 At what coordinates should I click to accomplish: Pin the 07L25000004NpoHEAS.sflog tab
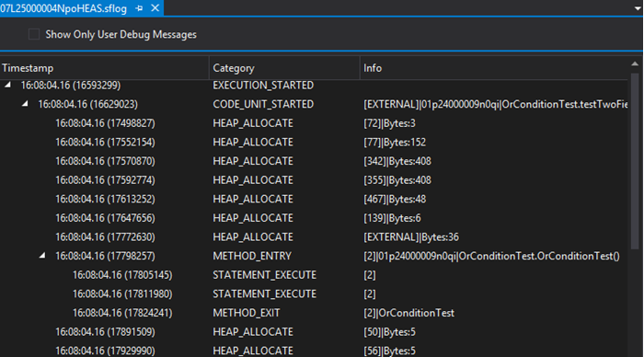(x=139, y=8)
